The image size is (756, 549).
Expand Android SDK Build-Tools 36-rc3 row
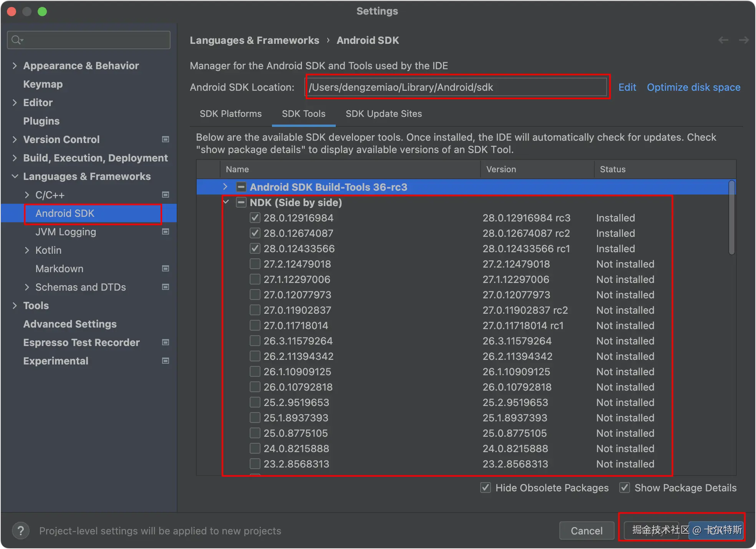click(225, 187)
